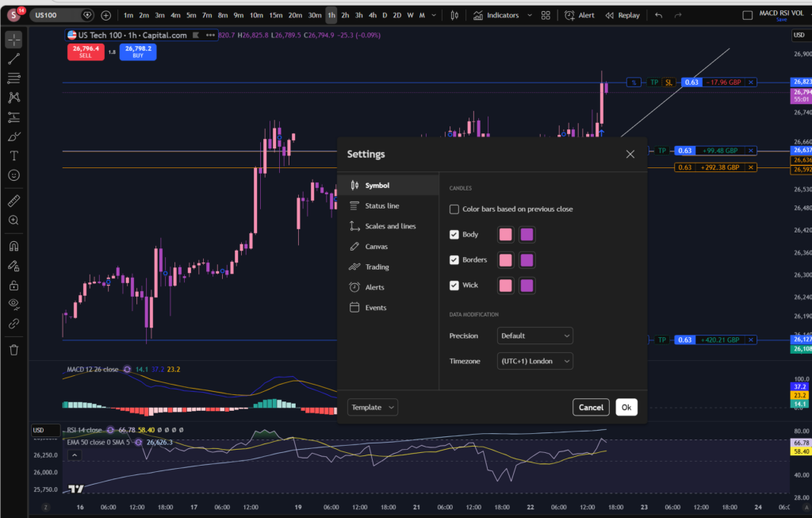Open the Body pink up-color swatch
Viewport: 812px width, 518px height.
(505, 235)
